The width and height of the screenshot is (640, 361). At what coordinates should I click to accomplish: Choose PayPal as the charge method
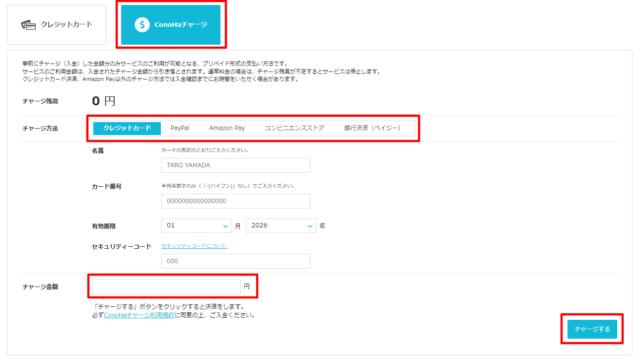pyautogui.click(x=180, y=128)
